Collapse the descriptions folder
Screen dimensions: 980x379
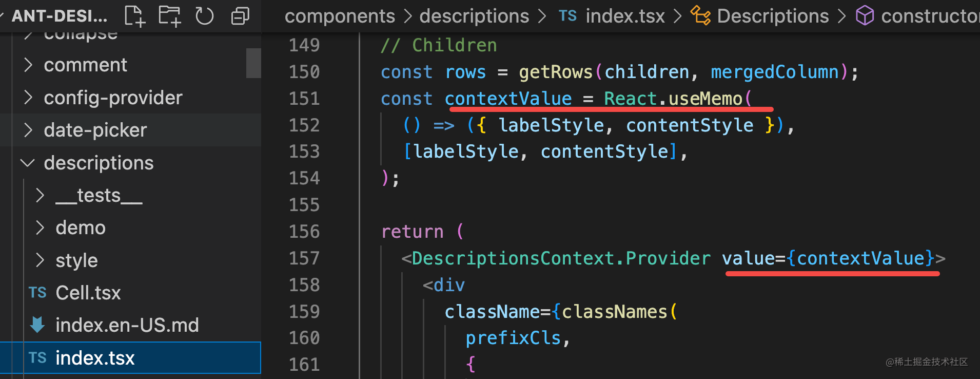coord(28,163)
